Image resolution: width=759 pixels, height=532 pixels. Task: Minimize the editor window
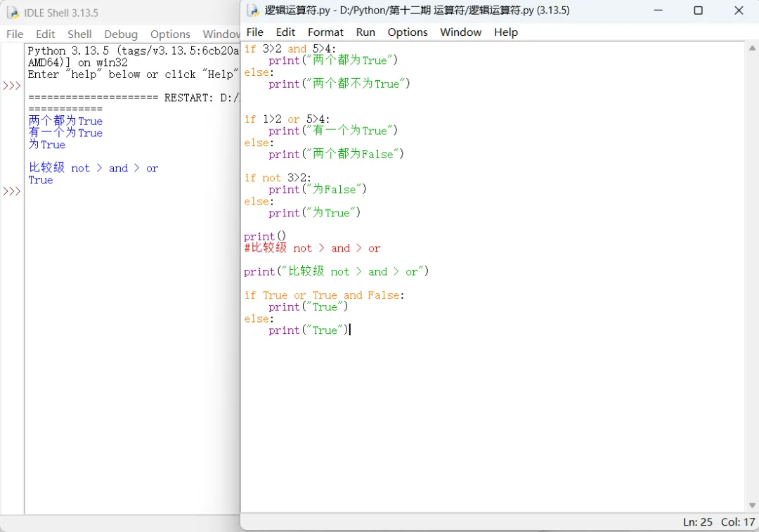[659, 10]
